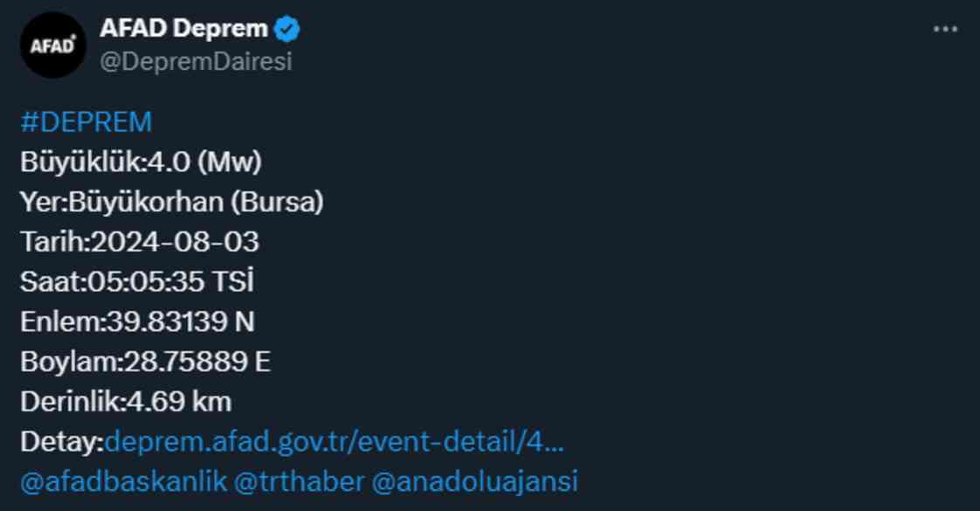This screenshot has width=980, height=511.
Task: Visit the @DepremDairesi handle
Action: click(196, 62)
